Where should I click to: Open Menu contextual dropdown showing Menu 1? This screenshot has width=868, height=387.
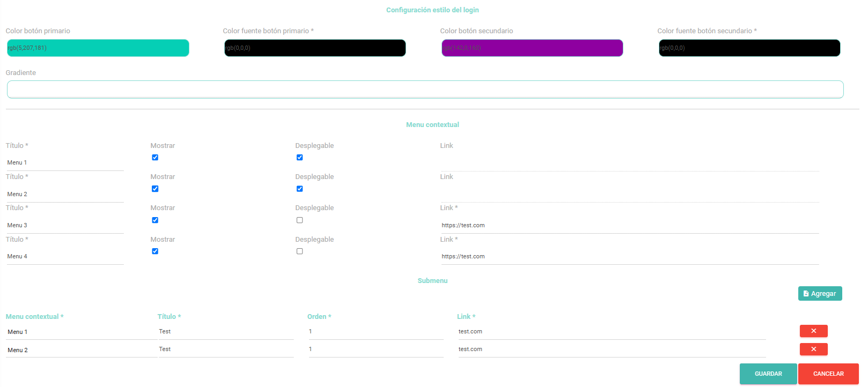[x=80, y=332]
